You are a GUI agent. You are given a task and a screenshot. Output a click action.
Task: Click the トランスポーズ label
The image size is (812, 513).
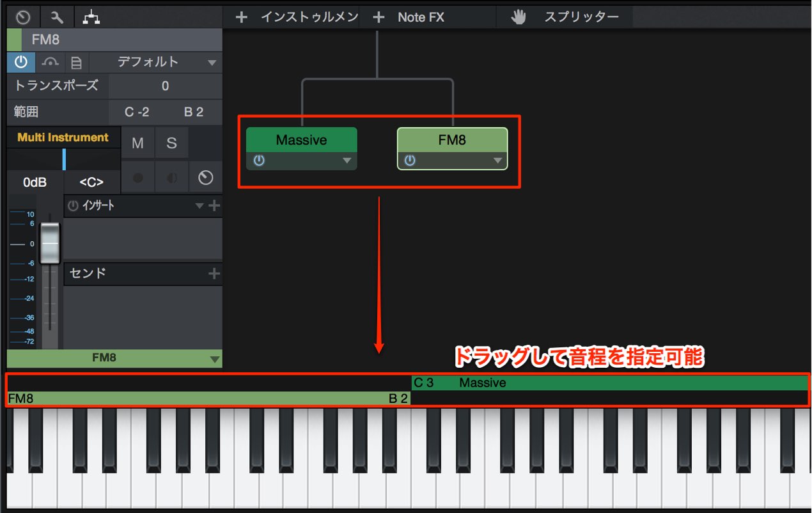(56, 86)
